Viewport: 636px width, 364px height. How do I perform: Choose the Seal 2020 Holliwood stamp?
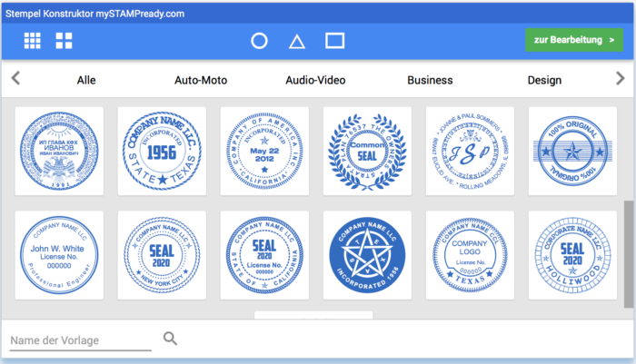click(x=572, y=255)
